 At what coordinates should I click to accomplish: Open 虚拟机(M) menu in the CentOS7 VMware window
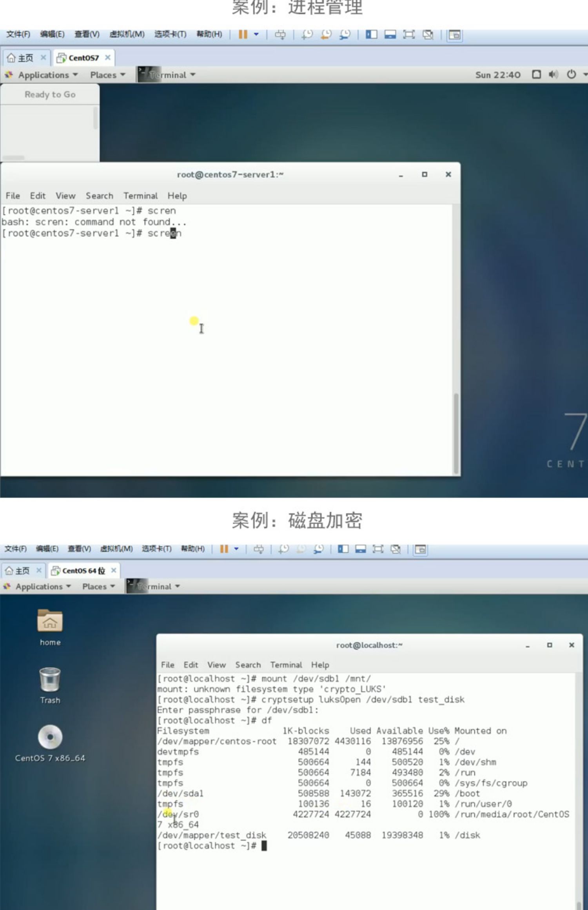tap(127, 34)
